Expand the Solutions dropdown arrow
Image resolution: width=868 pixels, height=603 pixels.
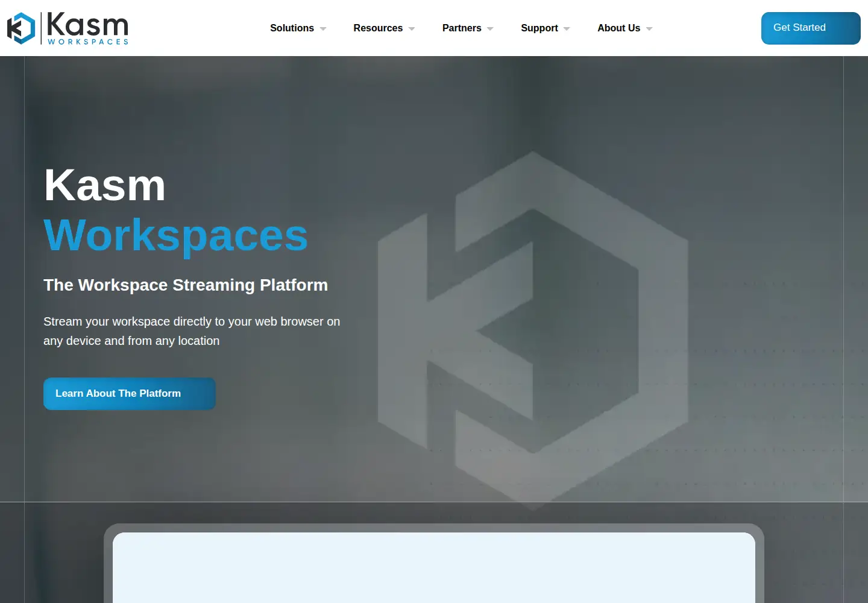(323, 29)
